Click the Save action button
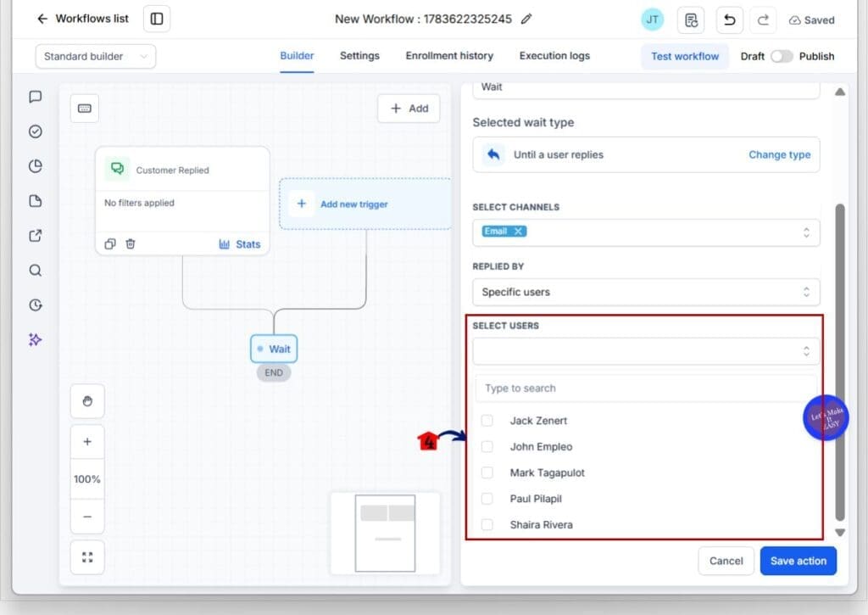This screenshot has height=615, width=868. 798,562
